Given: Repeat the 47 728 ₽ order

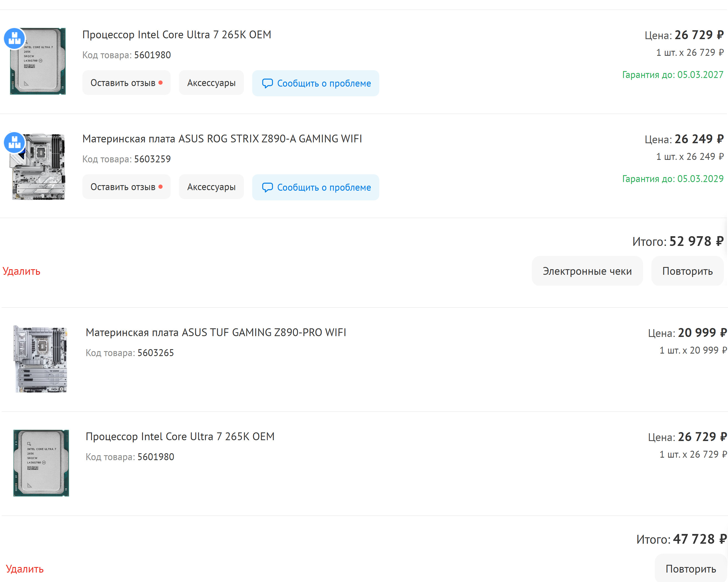Looking at the screenshot, I should (x=691, y=568).
